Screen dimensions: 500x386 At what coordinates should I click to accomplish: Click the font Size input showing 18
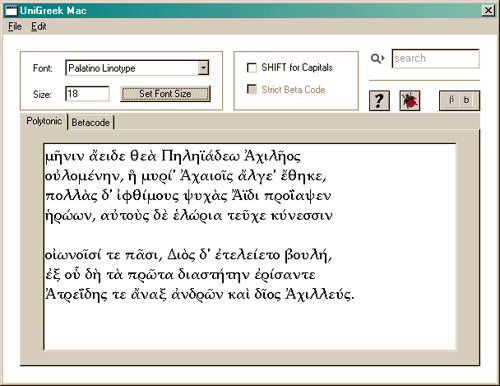pyautogui.click(x=87, y=94)
